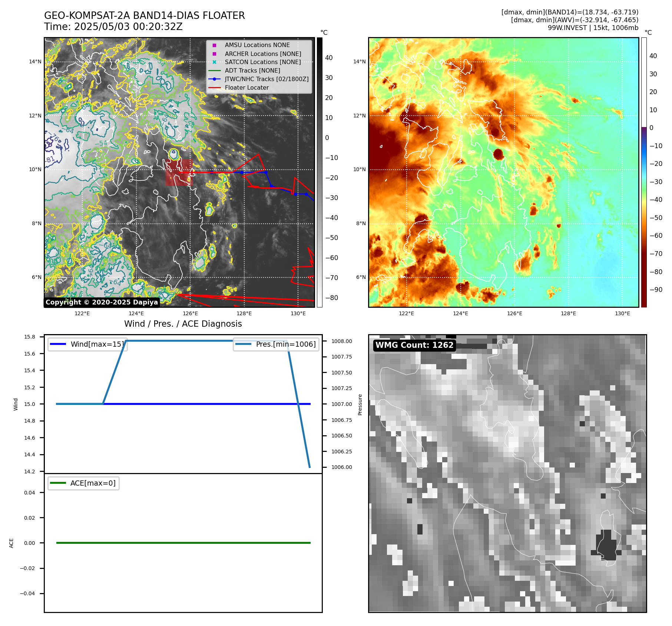Click the red Floater Locater legend line
Screen dimensions: 672x626
tap(214, 87)
